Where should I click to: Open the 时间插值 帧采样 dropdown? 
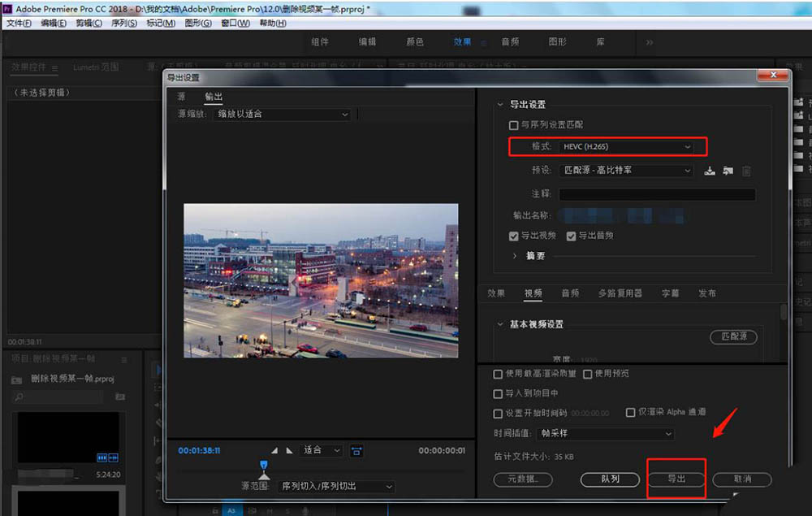605,434
